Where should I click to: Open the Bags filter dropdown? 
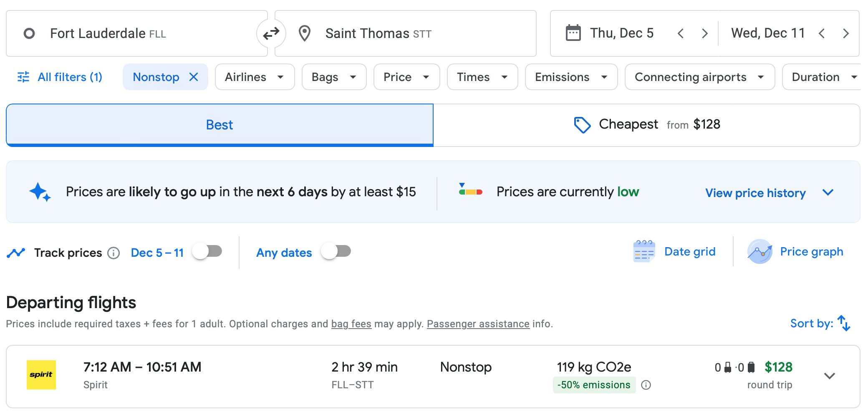(334, 77)
